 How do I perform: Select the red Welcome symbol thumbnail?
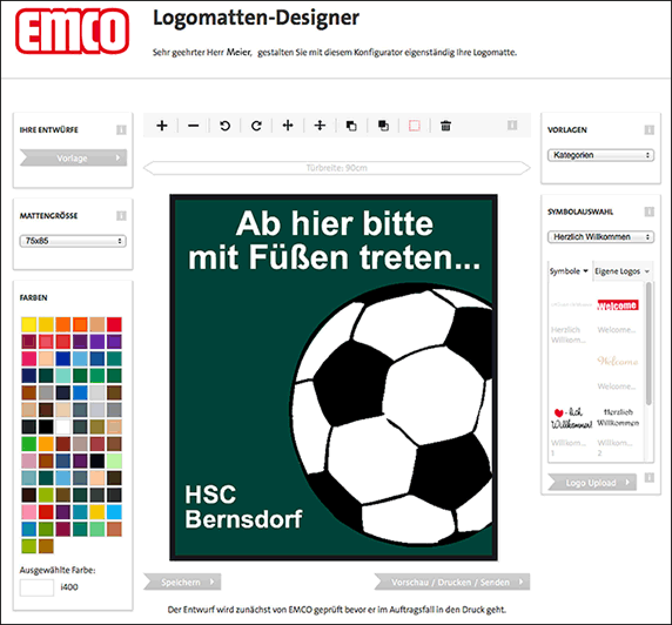coord(617,305)
